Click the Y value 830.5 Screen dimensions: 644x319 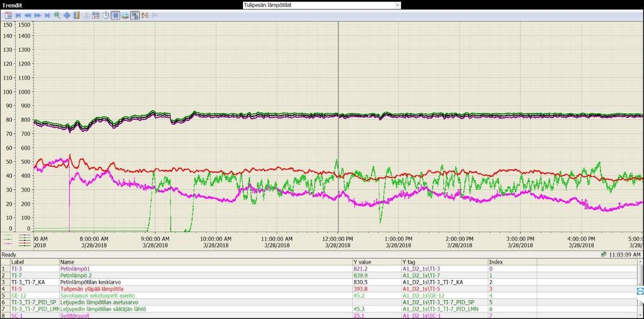click(x=360, y=282)
